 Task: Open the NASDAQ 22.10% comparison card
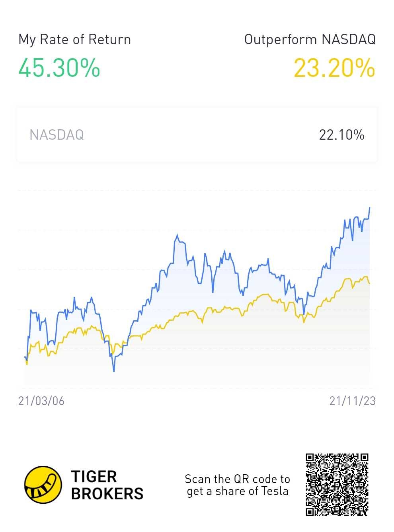(197, 134)
